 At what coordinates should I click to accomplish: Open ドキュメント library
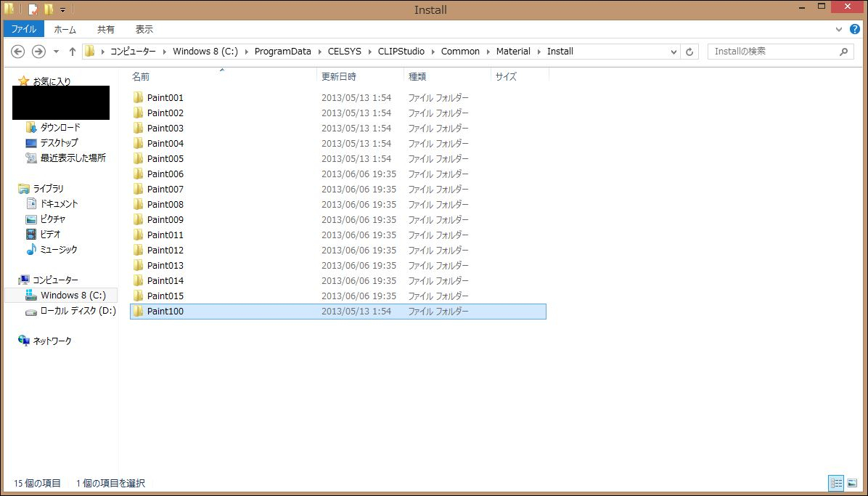[60, 204]
